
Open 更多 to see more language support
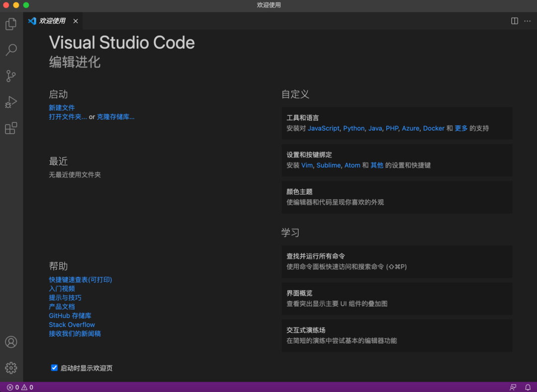460,128
